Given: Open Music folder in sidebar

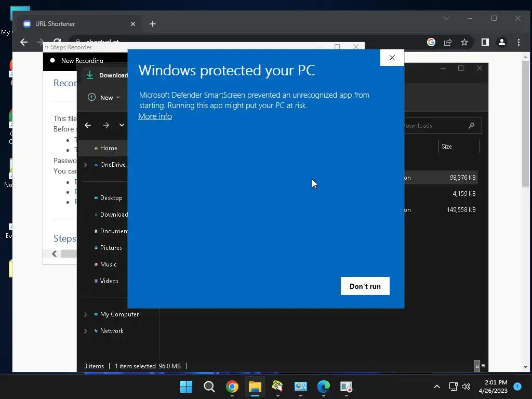Looking at the screenshot, I should coord(105,264).
